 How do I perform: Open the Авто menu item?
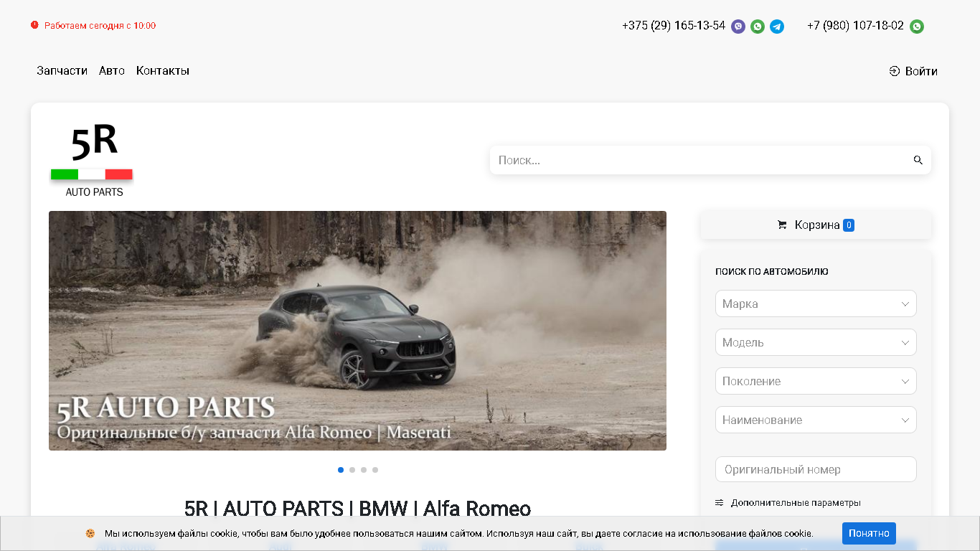point(112,71)
